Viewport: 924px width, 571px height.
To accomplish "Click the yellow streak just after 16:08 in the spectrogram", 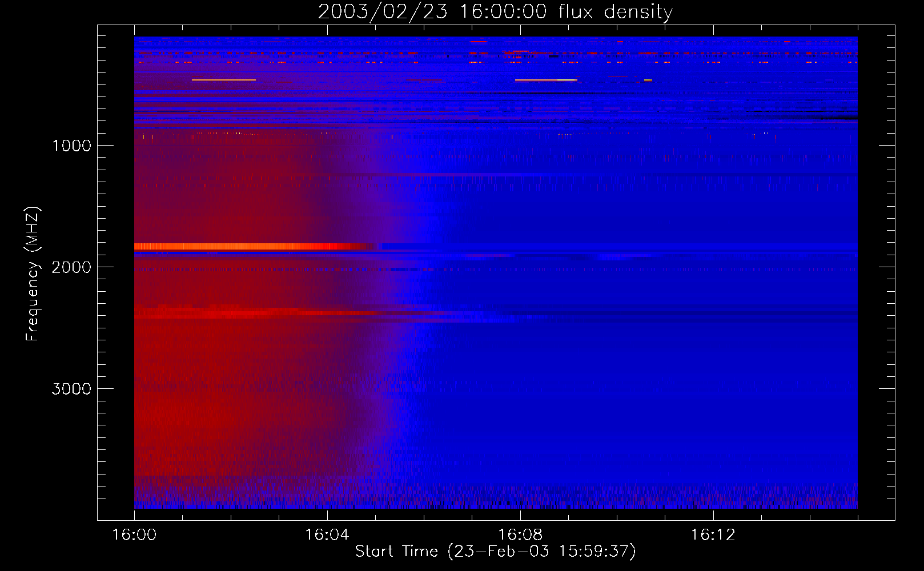I will (x=546, y=80).
